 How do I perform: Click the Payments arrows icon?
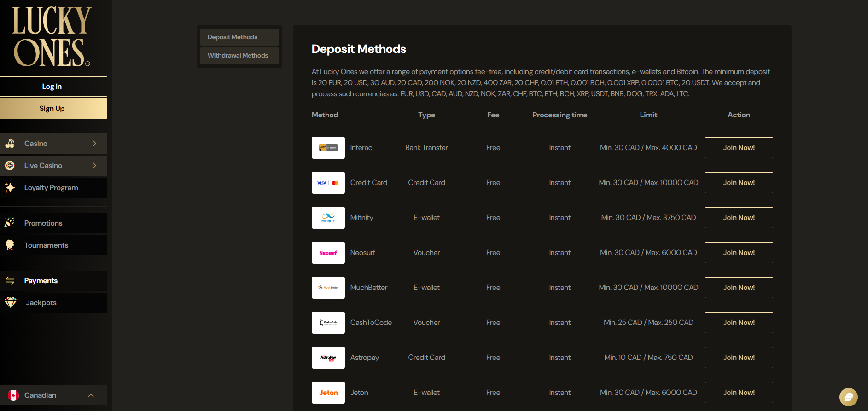(x=10, y=281)
